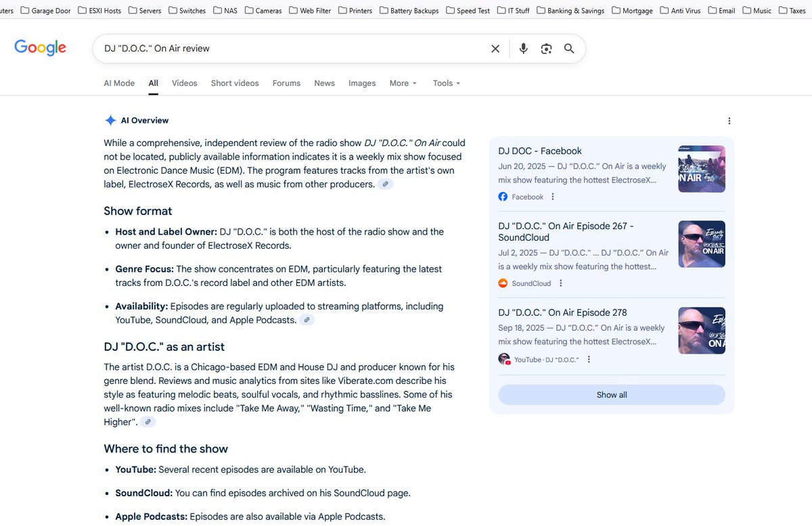Switch to News tab
Image resolution: width=812 pixels, height=526 pixels.
324,83
